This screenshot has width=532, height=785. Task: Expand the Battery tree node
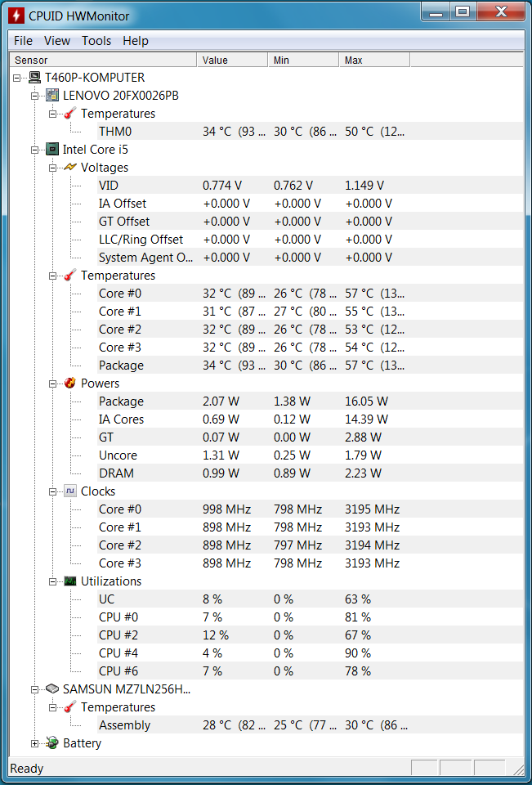click(x=34, y=743)
